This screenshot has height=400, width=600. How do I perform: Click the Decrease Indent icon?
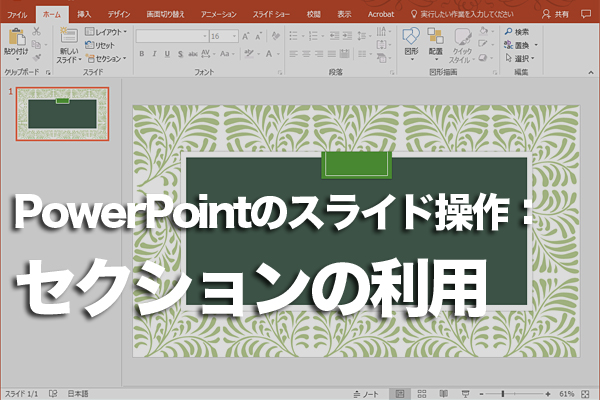point(334,36)
